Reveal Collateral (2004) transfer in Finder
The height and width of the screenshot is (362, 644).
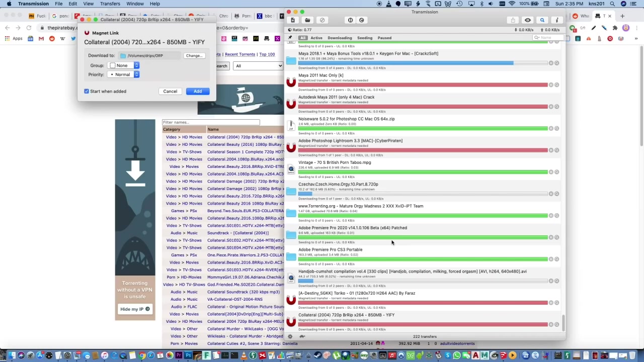556,324
